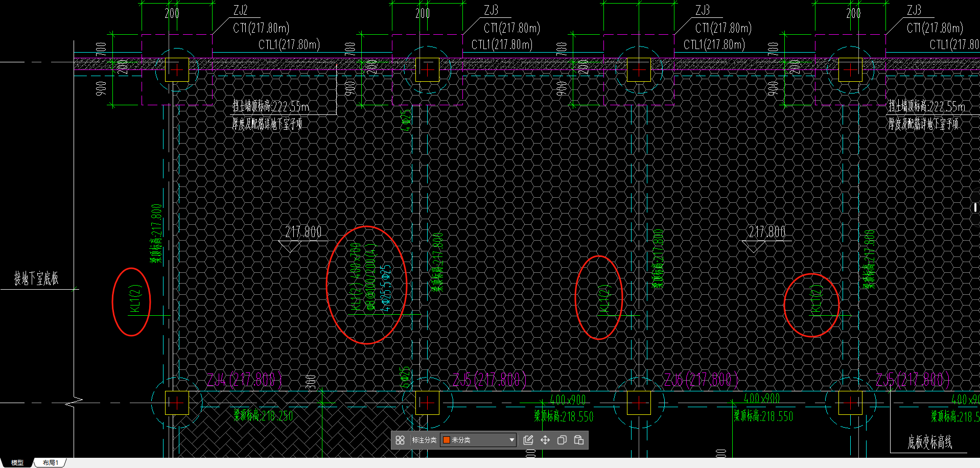
Task: Click the ZJ2 column label
Action: [x=240, y=10]
